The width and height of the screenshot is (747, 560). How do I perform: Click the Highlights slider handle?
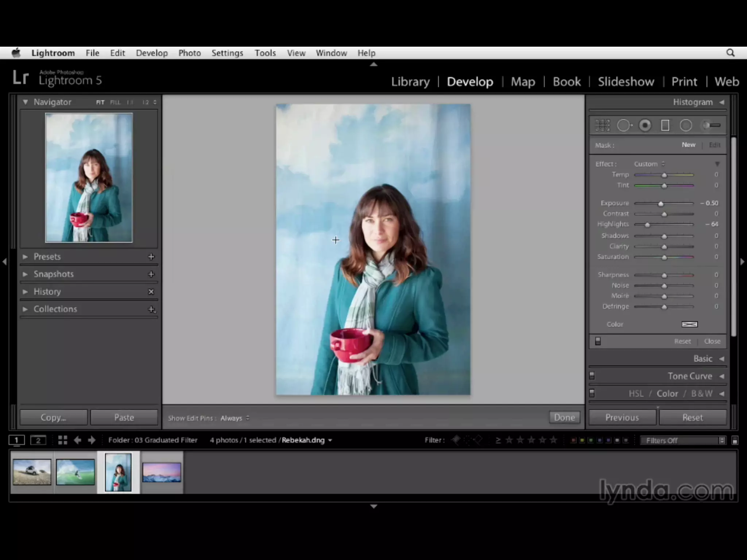(x=647, y=225)
